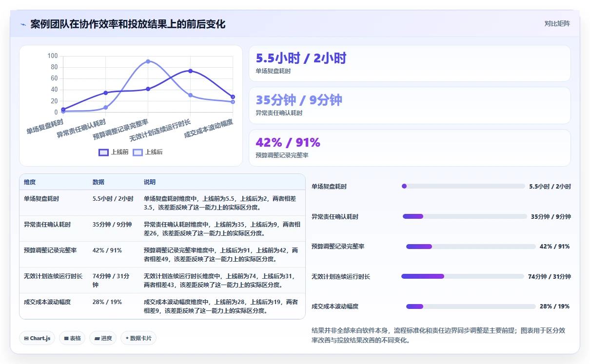
Task: Select the 42% / 91% data card
Action: (410, 148)
